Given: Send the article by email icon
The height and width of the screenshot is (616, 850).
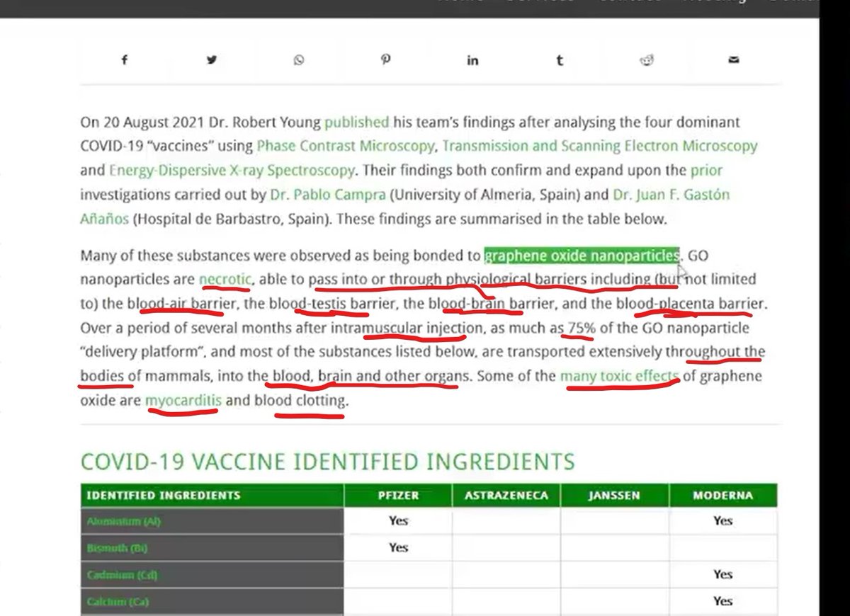Looking at the screenshot, I should coord(734,60).
